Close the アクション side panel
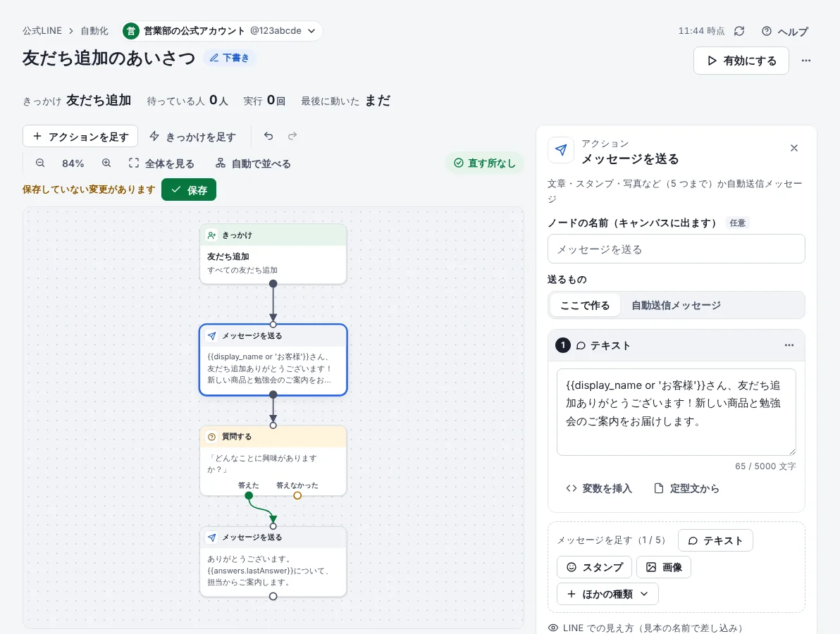This screenshot has width=840, height=634. (794, 149)
